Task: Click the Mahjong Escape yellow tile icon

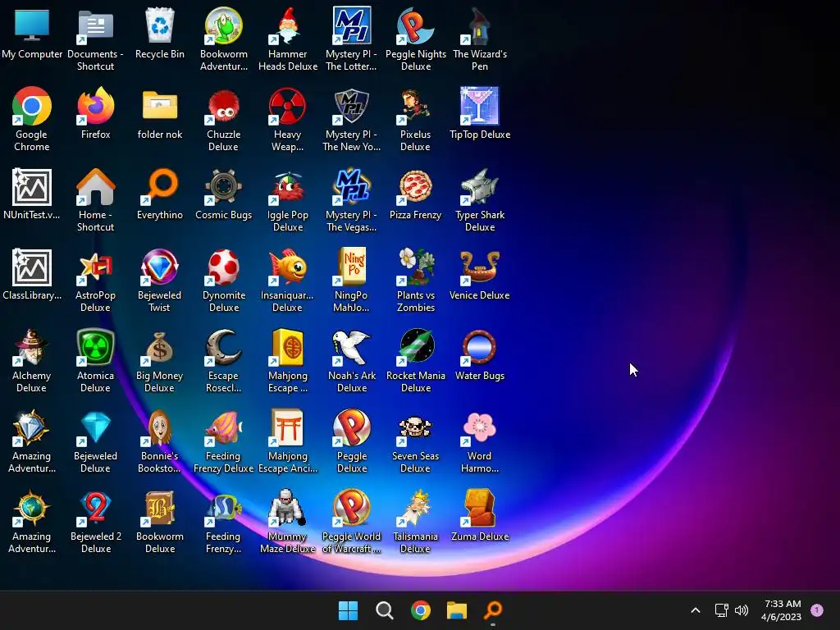Action: coord(288,347)
